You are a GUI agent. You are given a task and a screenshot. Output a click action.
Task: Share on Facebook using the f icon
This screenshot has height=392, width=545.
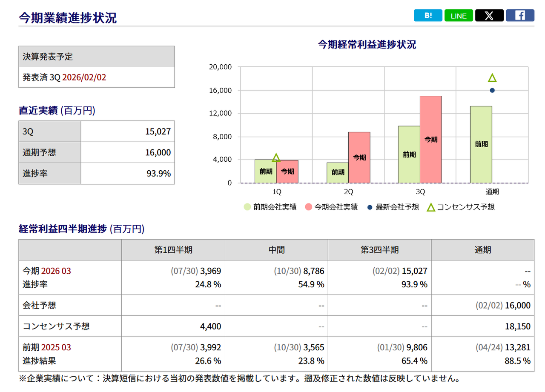(x=520, y=16)
